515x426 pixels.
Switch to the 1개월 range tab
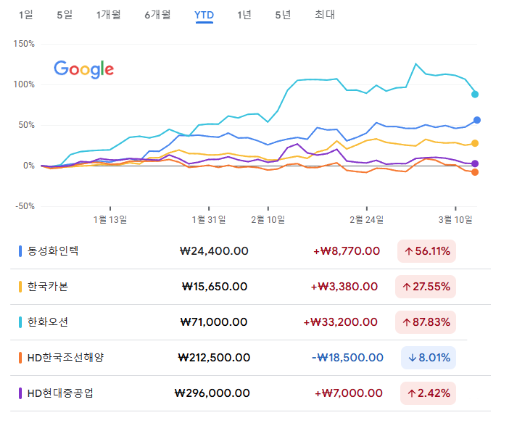coord(108,15)
